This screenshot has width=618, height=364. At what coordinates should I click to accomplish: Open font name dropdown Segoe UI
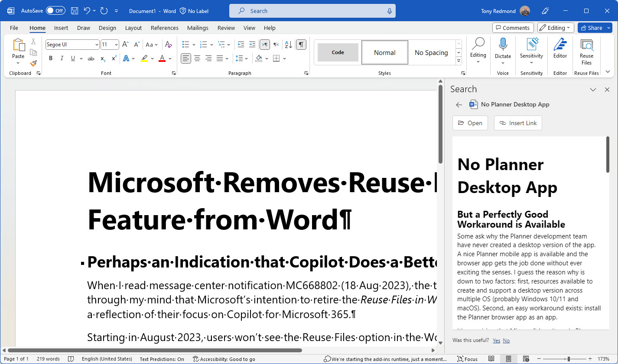[97, 45]
